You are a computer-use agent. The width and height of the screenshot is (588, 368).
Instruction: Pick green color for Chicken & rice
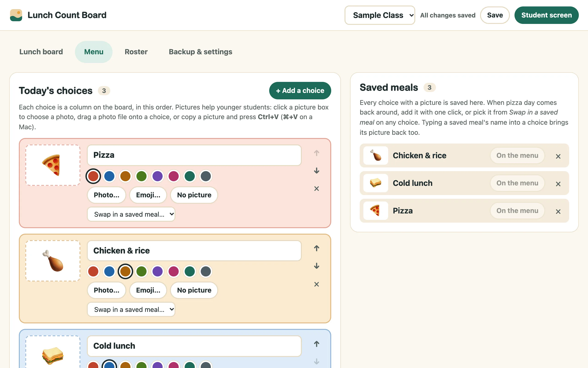point(141,271)
